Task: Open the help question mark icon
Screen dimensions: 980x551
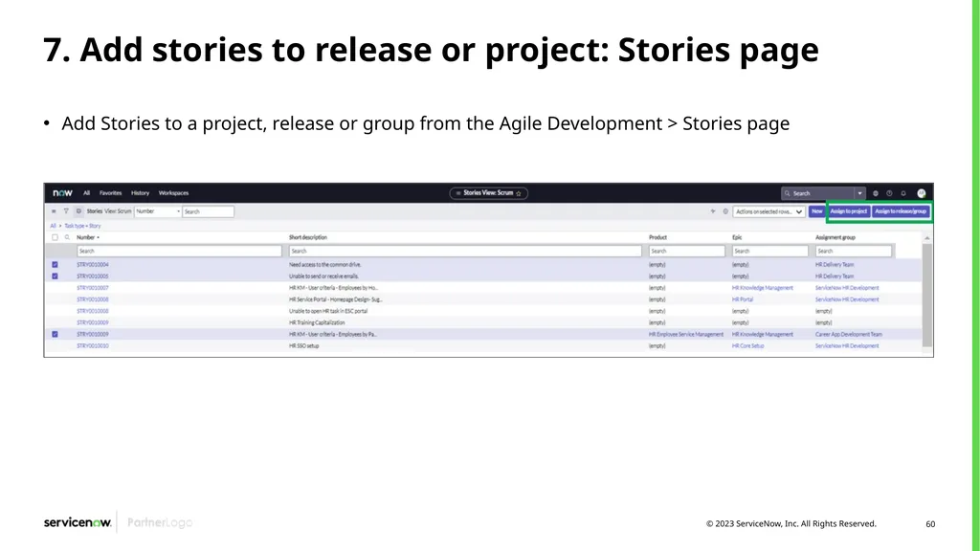Action: 889,193
